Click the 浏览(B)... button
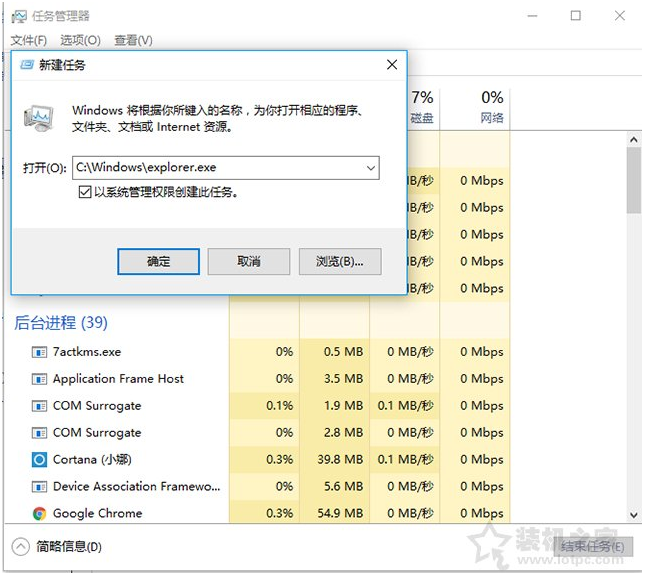 click(x=339, y=261)
